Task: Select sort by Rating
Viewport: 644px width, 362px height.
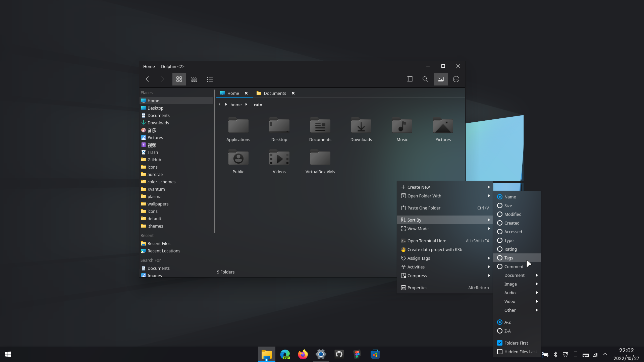Action: (x=517, y=249)
